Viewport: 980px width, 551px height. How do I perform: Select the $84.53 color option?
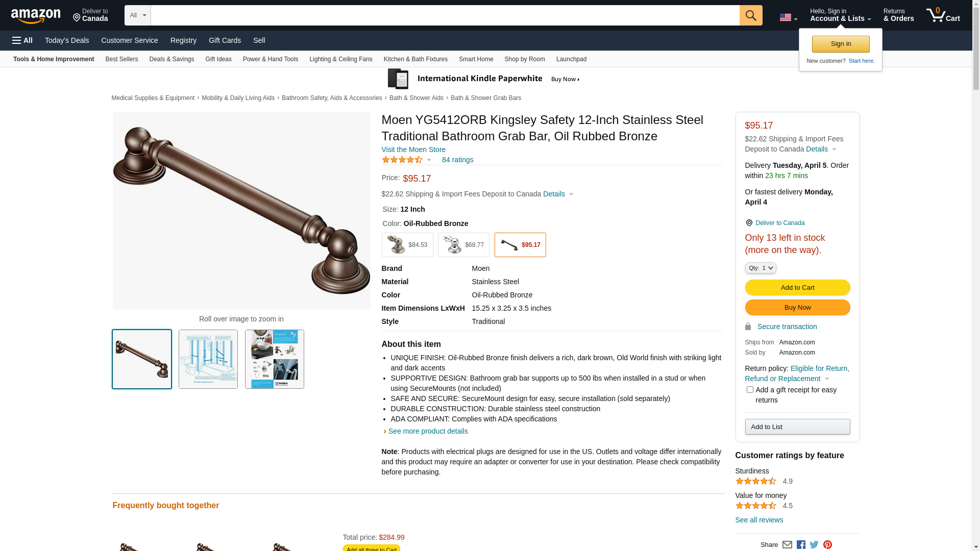407,245
